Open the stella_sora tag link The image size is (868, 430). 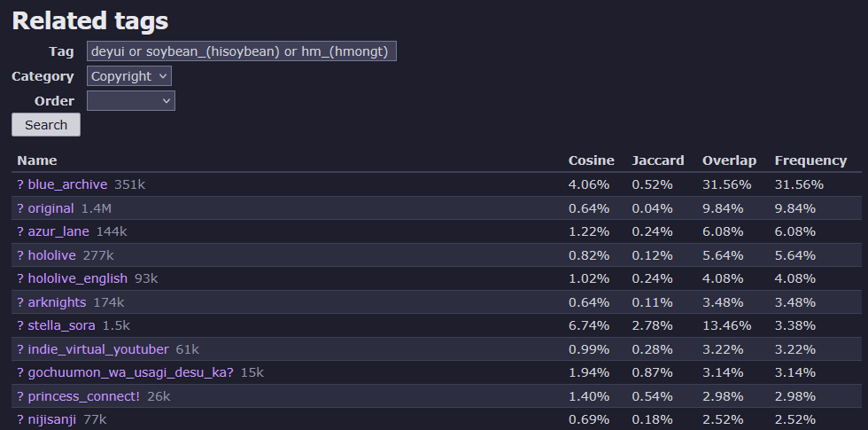click(x=61, y=326)
